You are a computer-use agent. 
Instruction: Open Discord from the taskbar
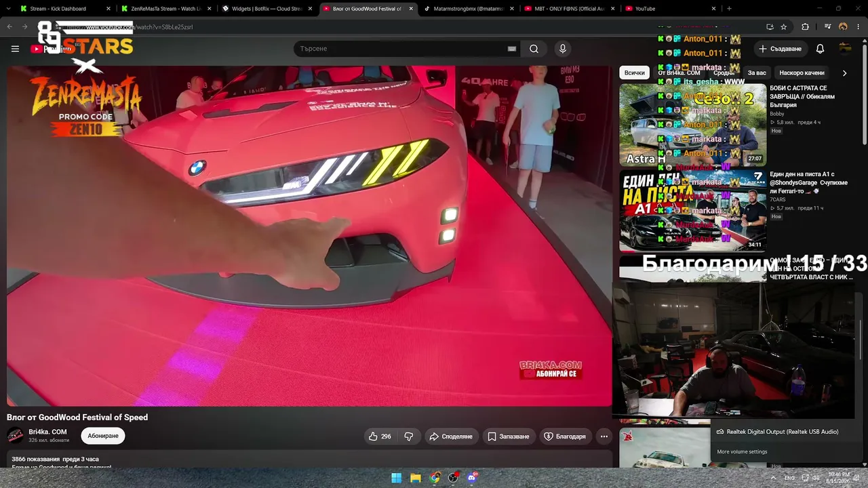point(473,478)
